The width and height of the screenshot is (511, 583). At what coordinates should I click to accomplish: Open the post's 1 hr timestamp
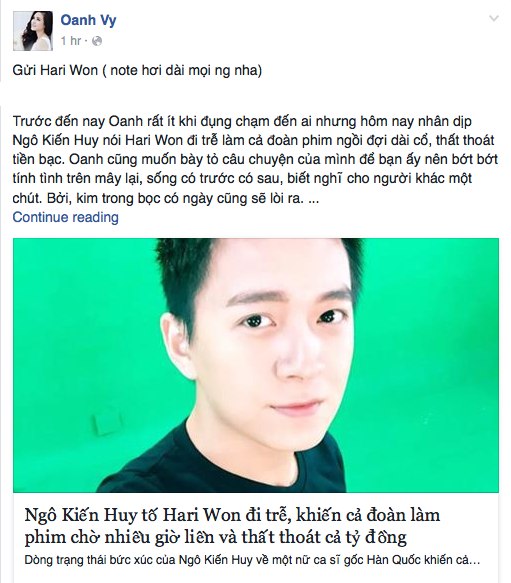tap(71, 41)
